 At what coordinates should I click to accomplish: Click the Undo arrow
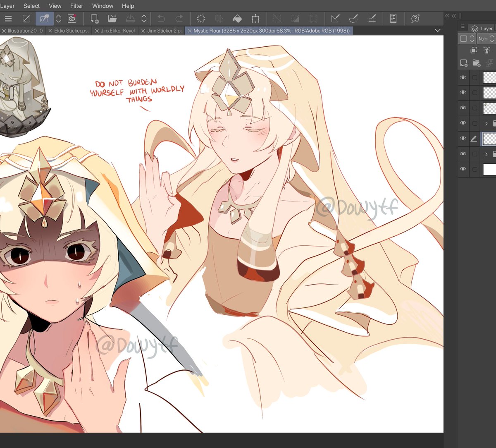[x=161, y=19]
